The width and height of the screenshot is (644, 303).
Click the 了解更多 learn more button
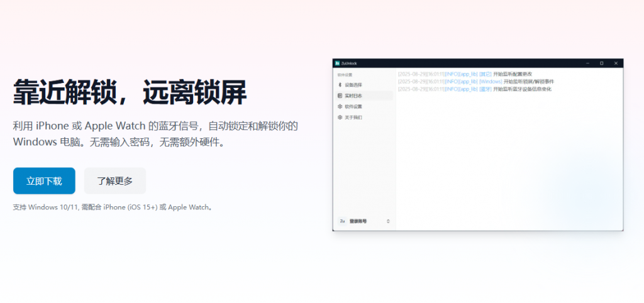click(x=114, y=181)
